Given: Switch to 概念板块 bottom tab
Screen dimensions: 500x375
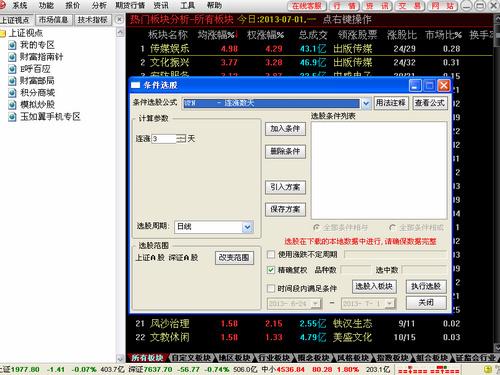Looking at the screenshot, I should click(x=314, y=358).
